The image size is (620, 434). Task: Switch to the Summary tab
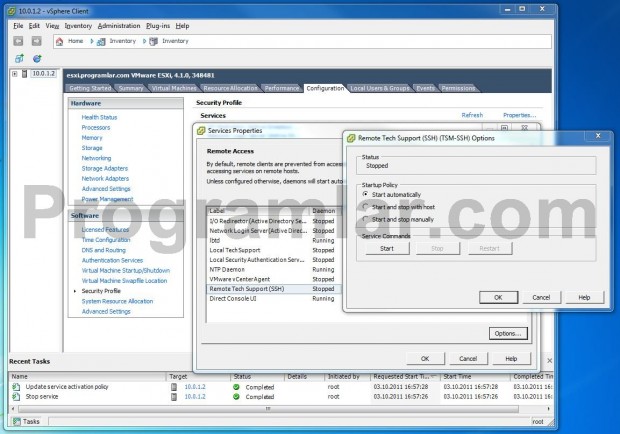coord(131,88)
